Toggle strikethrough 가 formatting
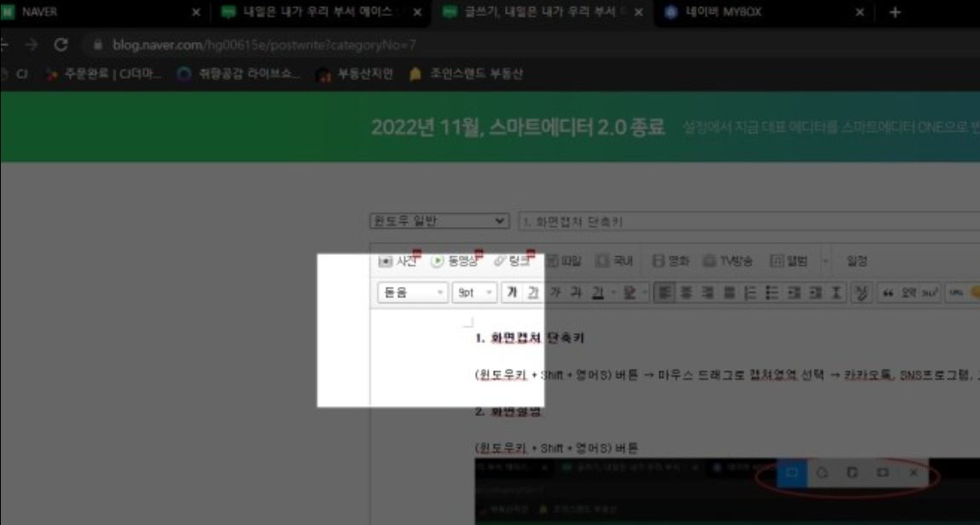 pos(575,292)
